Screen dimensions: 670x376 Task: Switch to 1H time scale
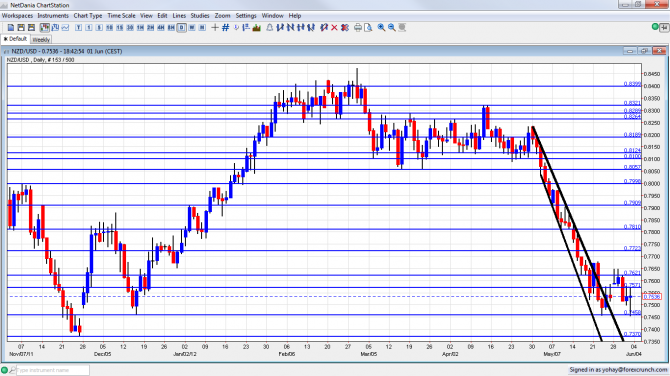[140, 28]
